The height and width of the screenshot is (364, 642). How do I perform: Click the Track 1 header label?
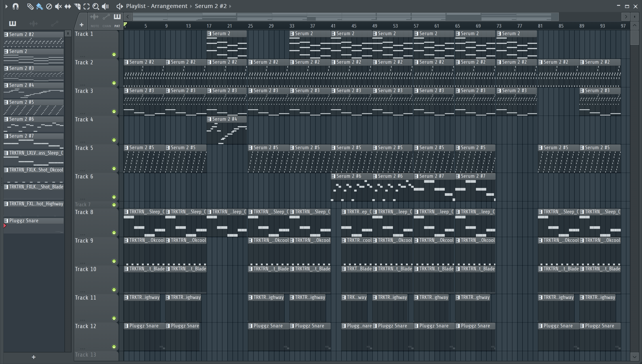tap(84, 34)
